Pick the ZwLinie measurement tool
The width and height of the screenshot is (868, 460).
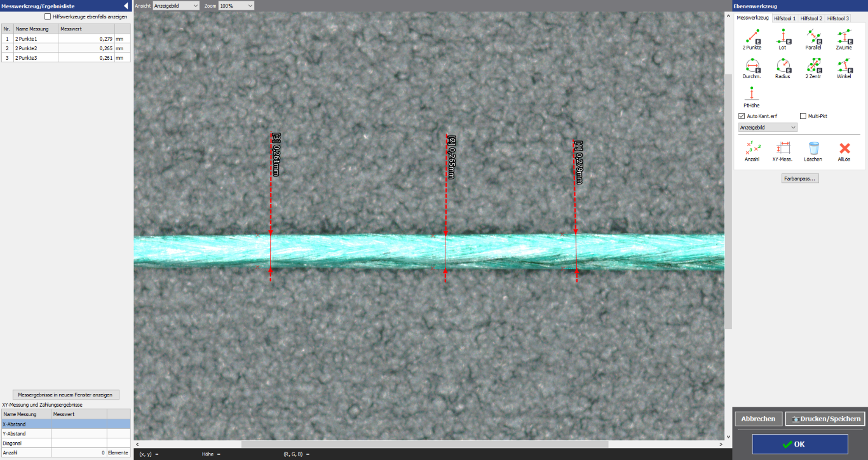click(x=844, y=37)
